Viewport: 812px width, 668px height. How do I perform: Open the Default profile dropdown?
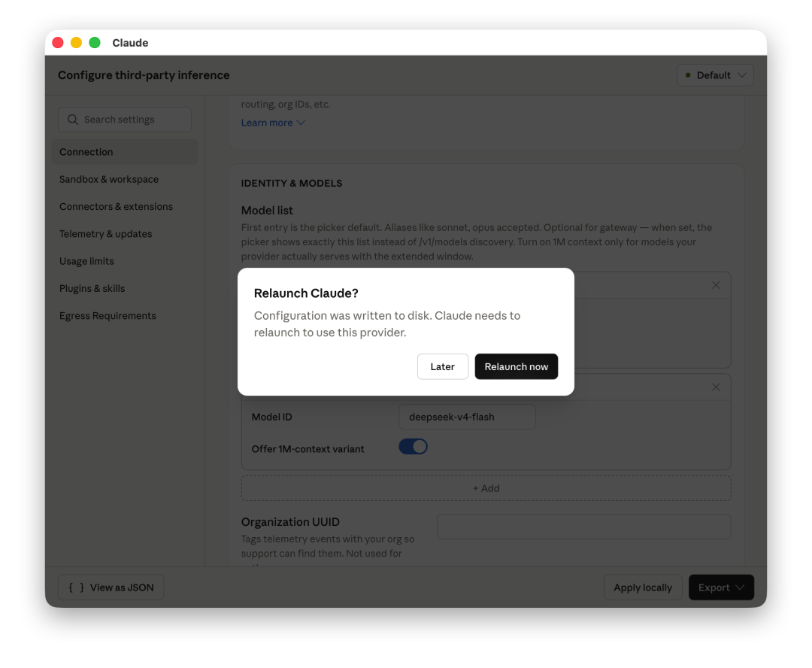tap(715, 75)
